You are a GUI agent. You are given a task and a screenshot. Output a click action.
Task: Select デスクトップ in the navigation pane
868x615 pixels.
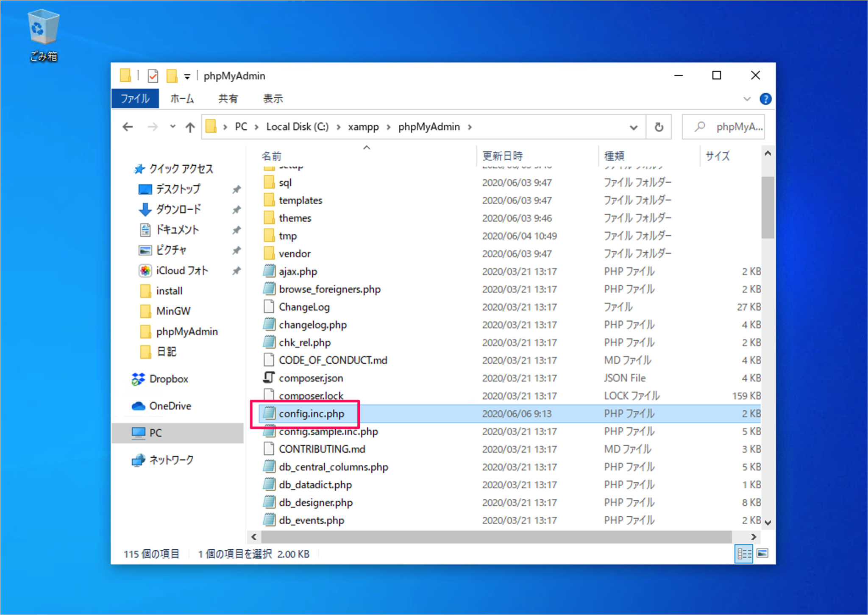click(x=170, y=189)
